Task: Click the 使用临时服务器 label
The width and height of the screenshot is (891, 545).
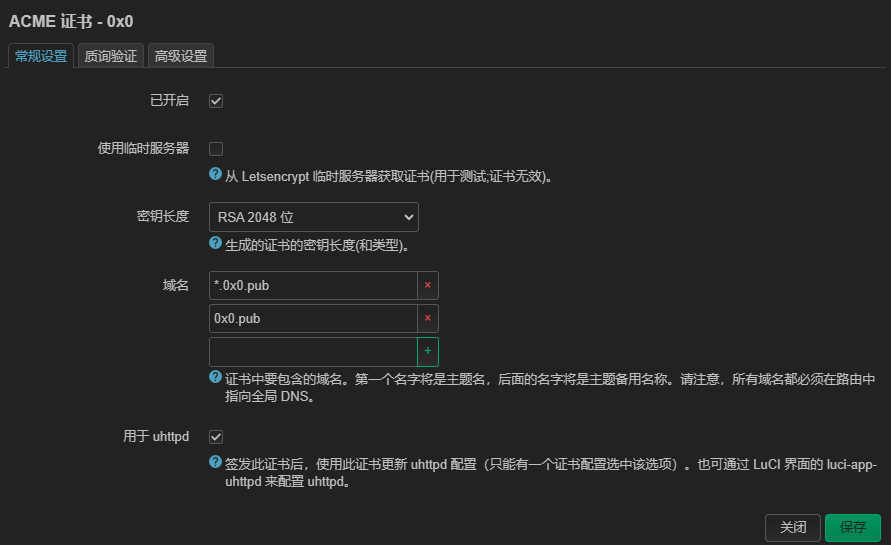Action: click(143, 148)
